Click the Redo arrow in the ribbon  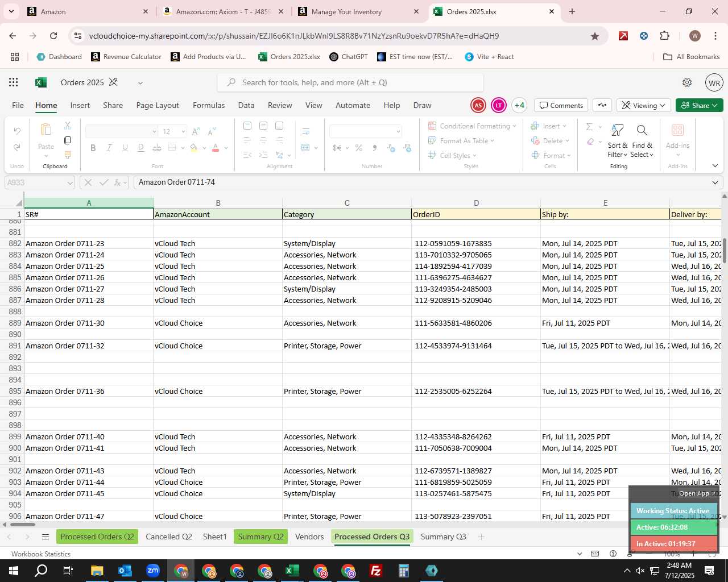pos(17,147)
